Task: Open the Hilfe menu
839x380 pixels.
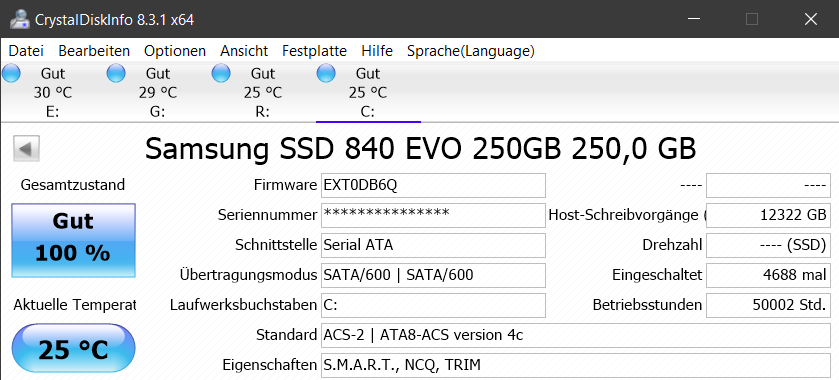Action: point(377,51)
